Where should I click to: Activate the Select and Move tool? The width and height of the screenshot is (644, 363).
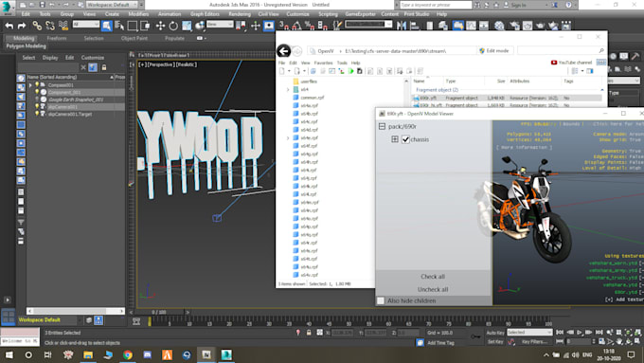pyautogui.click(x=160, y=26)
